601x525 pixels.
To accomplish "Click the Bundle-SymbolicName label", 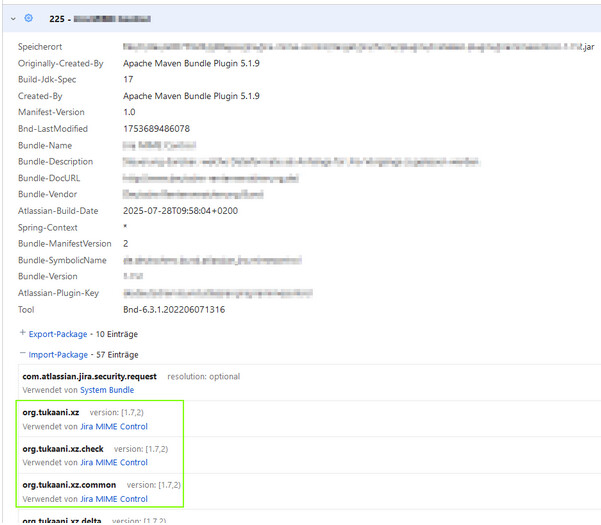I will pyautogui.click(x=62, y=260).
